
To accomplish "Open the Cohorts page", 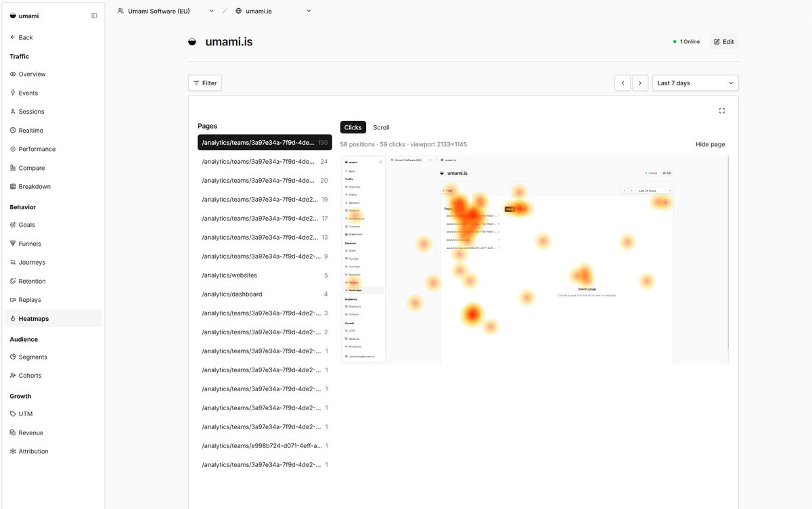I will [x=26, y=376].
